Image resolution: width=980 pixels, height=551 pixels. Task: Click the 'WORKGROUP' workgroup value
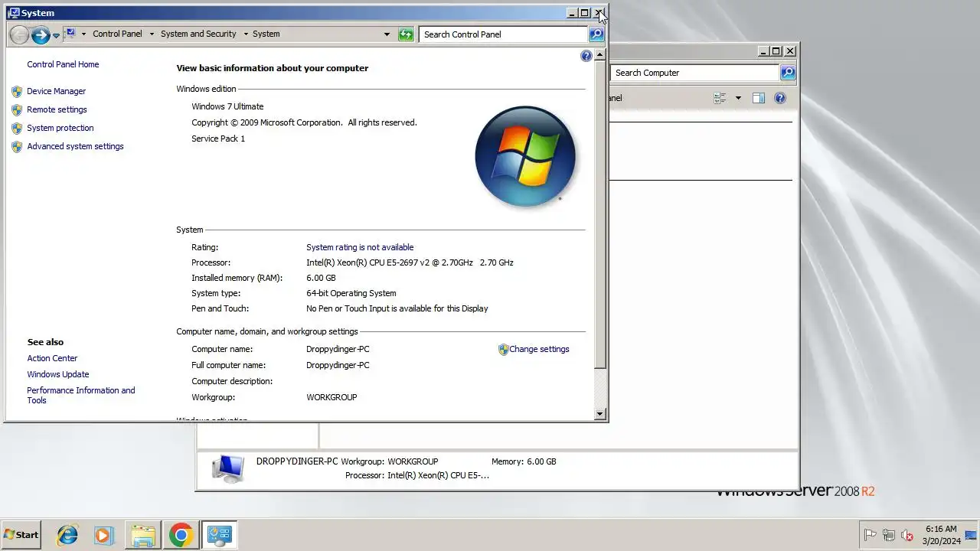coord(332,397)
